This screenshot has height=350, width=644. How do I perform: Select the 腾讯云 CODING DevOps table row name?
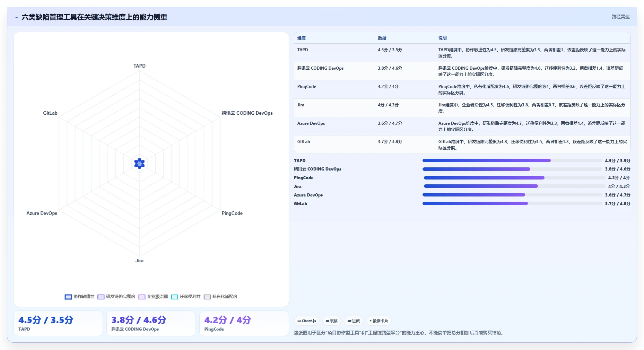[320, 68]
